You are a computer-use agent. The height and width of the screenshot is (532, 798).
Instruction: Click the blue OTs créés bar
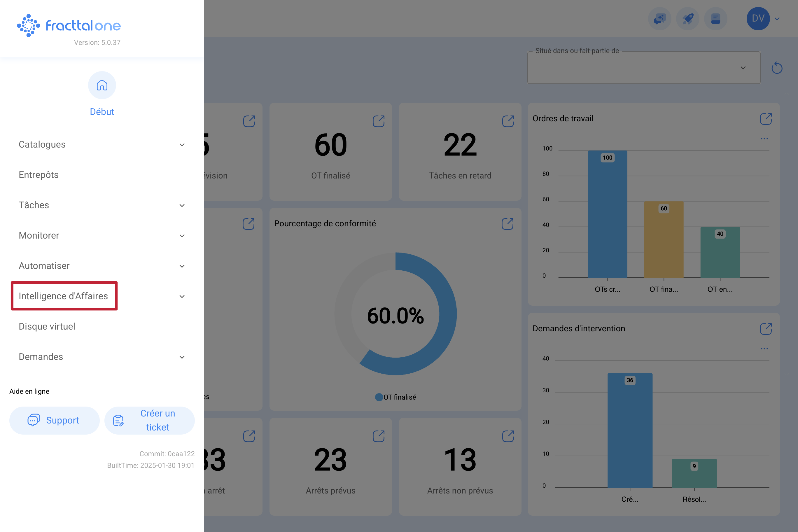click(607, 214)
